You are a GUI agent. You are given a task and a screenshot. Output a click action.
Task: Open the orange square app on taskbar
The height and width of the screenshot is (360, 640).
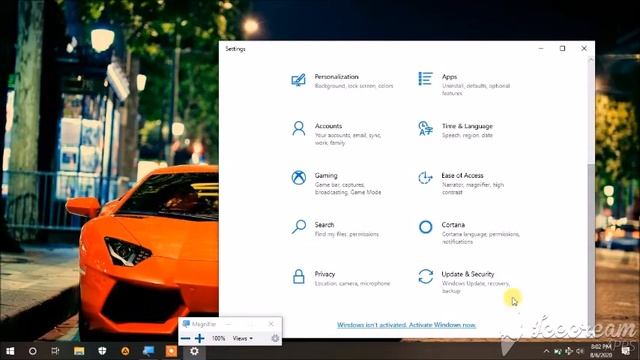(x=171, y=351)
